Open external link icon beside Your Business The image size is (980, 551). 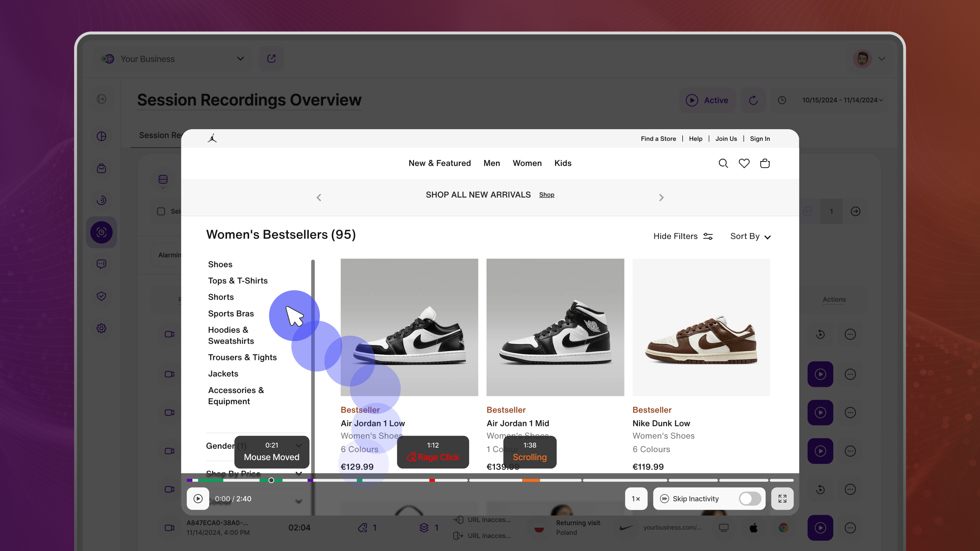[271, 58]
